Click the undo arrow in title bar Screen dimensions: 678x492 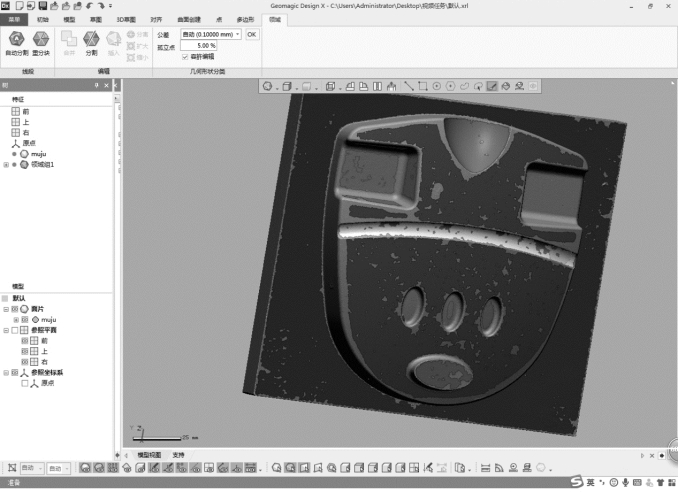[89, 6]
